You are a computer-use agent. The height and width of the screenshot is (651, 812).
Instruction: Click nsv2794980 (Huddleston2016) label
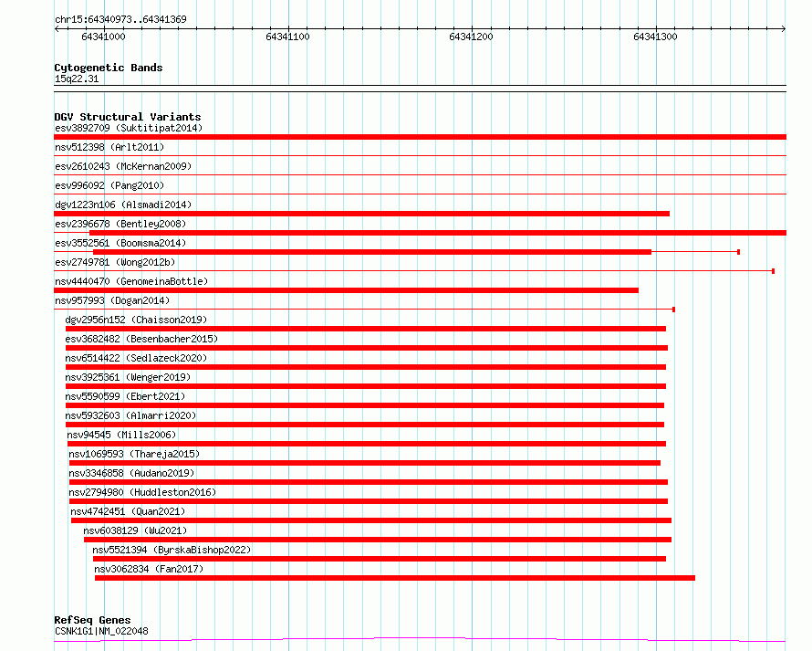(142, 492)
